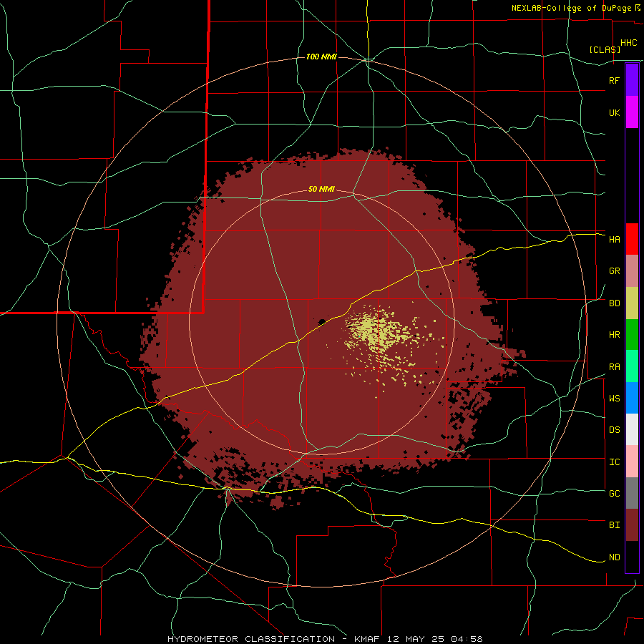Click the 100 NMI range ring label
Screen dimensions: 644x644
[x=321, y=57]
